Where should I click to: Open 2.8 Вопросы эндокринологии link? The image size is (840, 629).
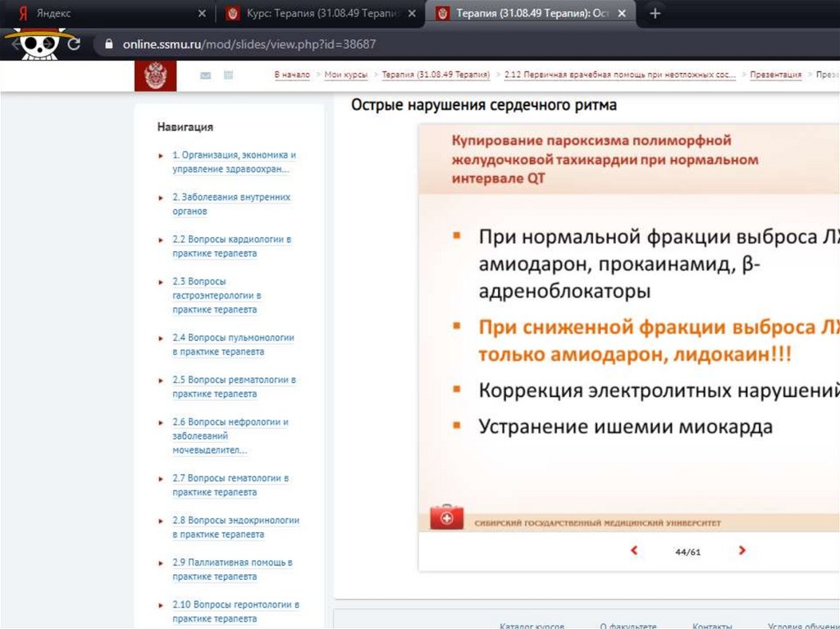point(235,527)
